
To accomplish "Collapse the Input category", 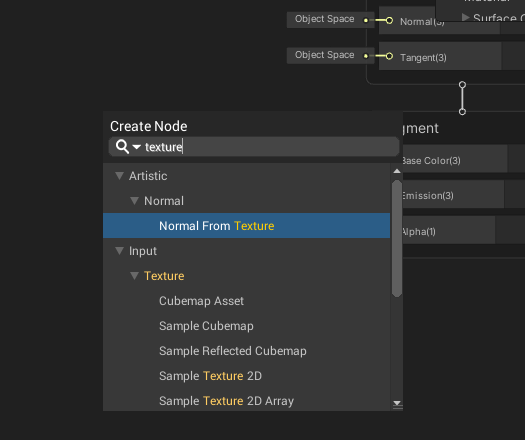I will [120, 251].
